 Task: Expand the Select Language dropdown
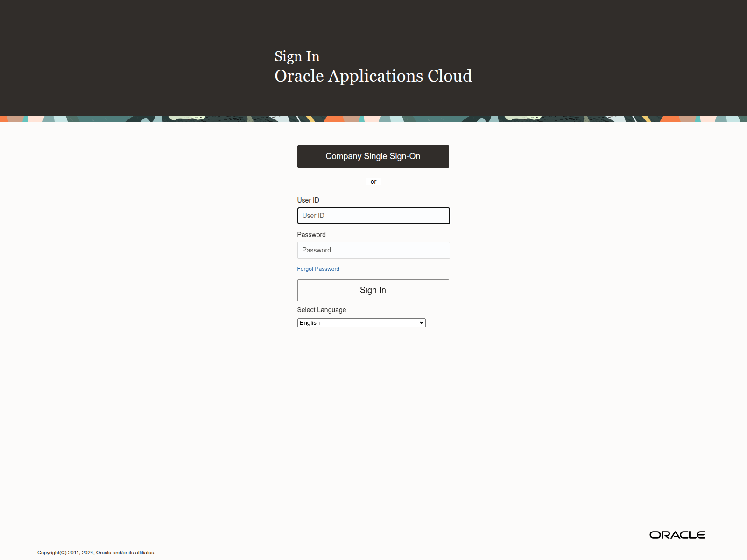pos(361,322)
